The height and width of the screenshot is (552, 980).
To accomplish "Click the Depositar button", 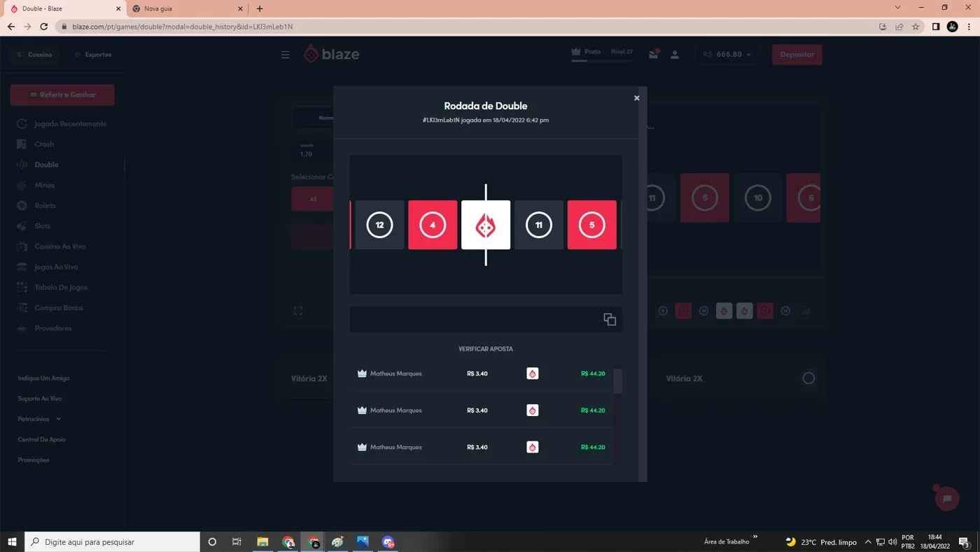I will click(797, 55).
